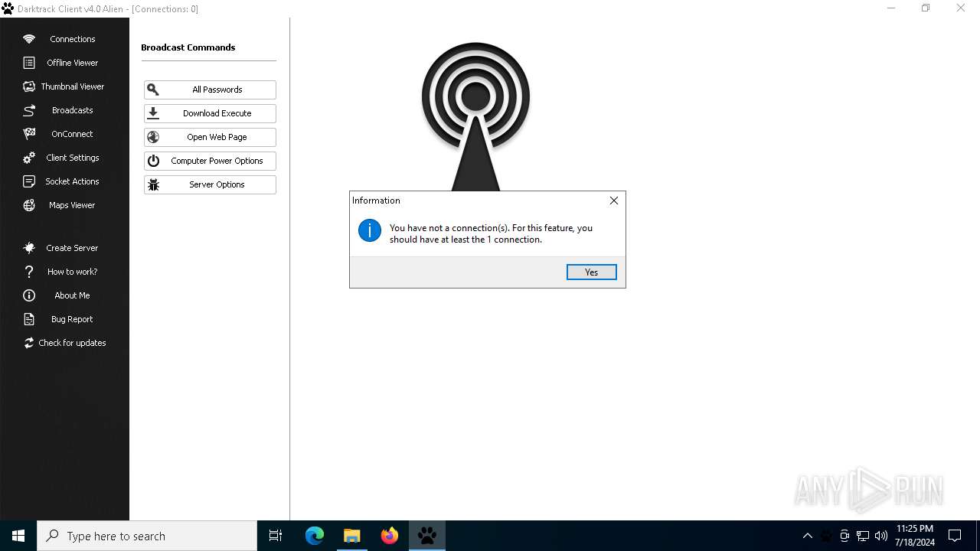Open the OnConnect label
This screenshot has width=980, height=551.
(x=73, y=134)
